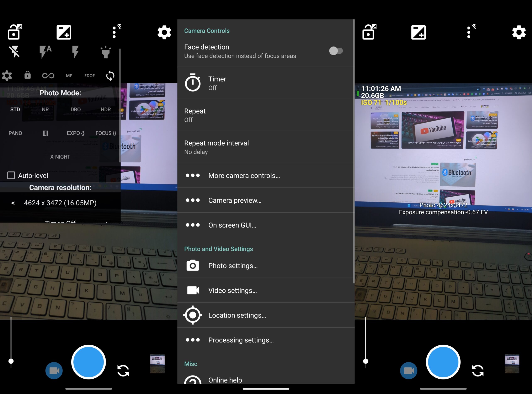Screen dimensions: 532x394
Task: Enable Auto-level checkbox
Action: [10, 175]
